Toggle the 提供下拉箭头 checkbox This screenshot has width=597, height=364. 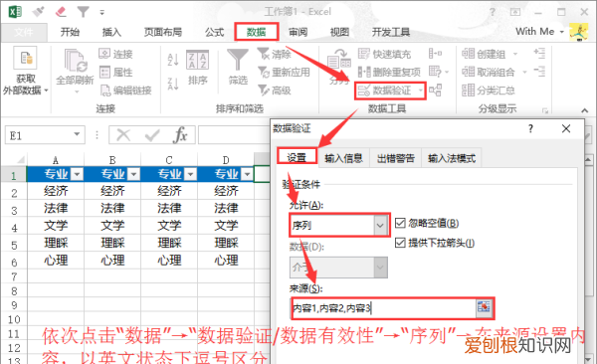pyautogui.click(x=400, y=243)
